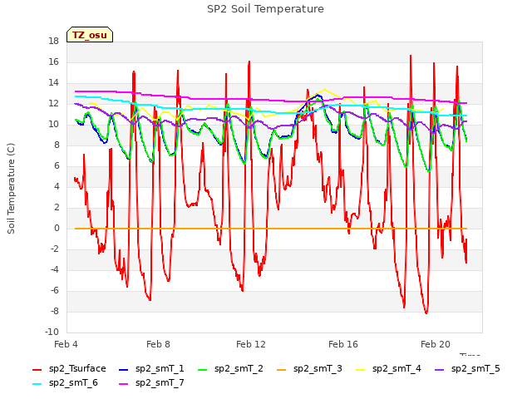
Task: Click magenta sp2_smT_7 legend color marker
Action: point(124,384)
